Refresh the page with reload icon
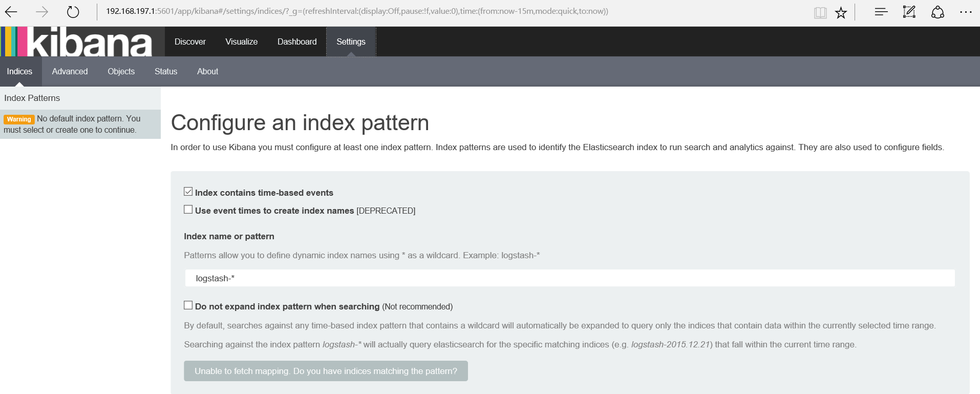 tap(73, 12)
